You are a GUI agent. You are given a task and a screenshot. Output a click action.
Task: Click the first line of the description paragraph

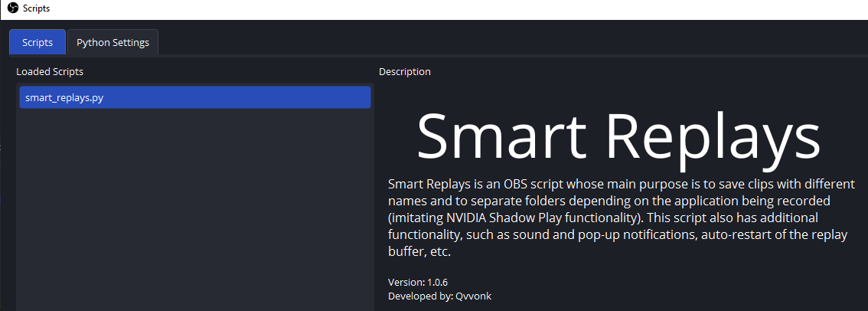622,184
